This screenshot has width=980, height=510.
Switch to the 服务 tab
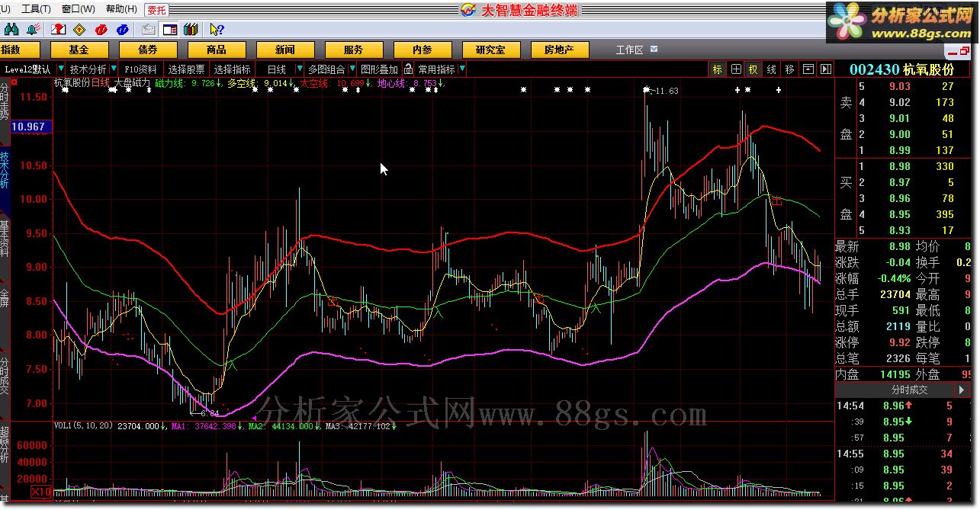(x=354, y=50)
